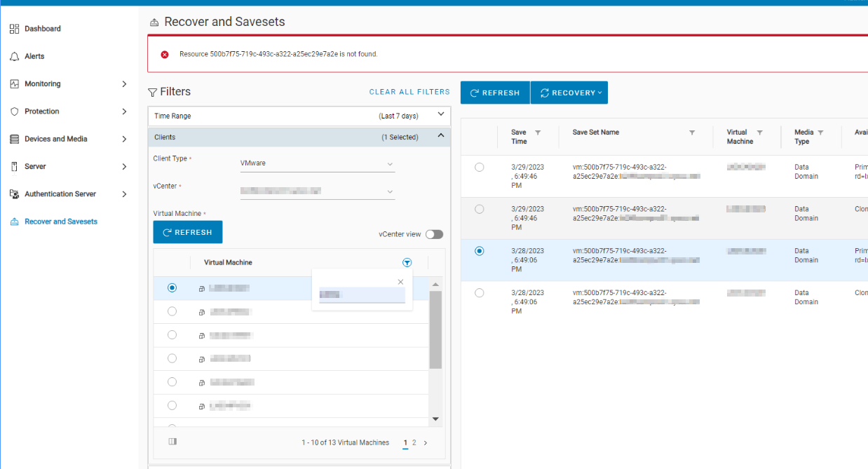Open the Client Type VMware dropdown

coord(317,163)
